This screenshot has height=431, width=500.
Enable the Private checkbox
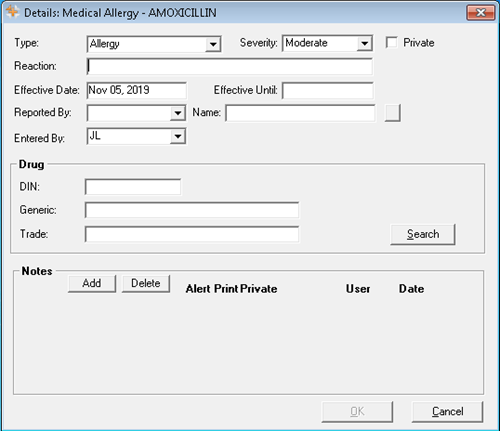click(391, 42)
